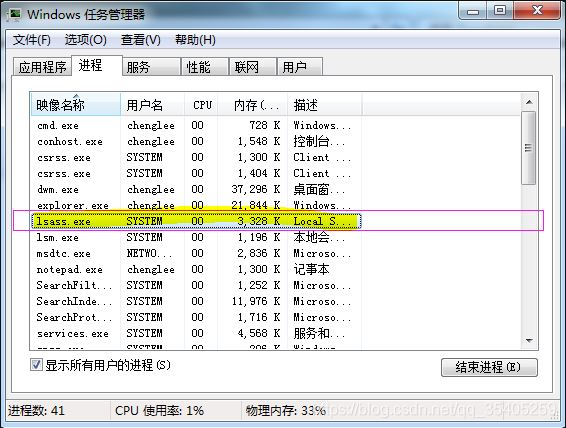Open the 查看(V) menu
Screen dimensions: 566x428
[141, 40]
